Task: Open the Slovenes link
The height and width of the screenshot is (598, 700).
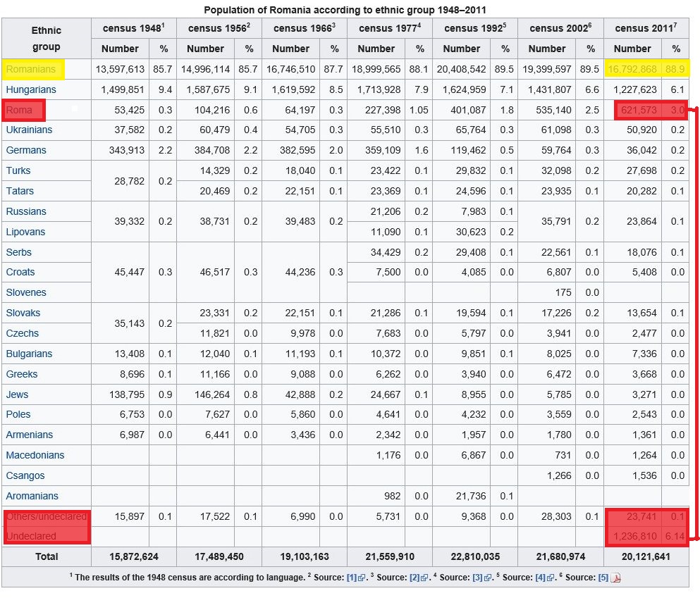Action: 26,292
